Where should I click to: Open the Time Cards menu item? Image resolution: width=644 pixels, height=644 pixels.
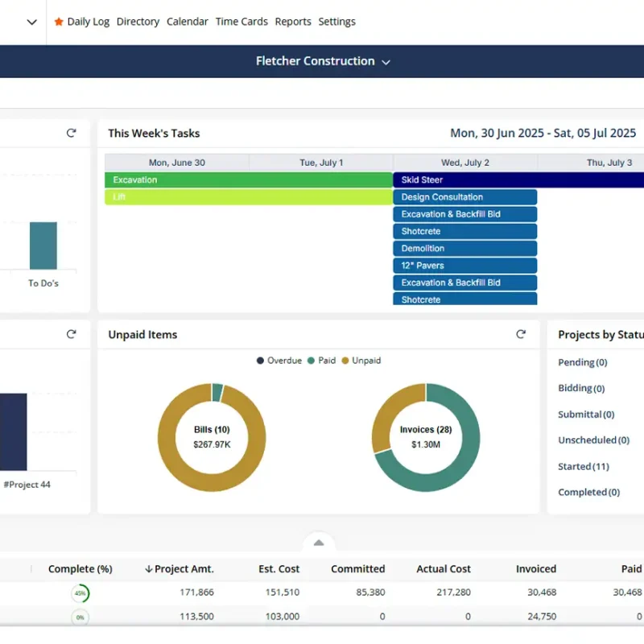pos(242,22)
